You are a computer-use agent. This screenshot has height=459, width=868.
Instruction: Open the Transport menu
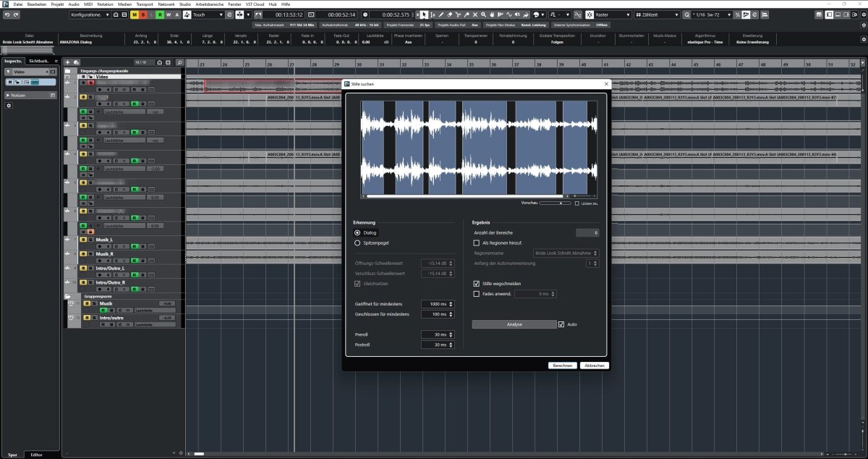click(x=145, y=4)
